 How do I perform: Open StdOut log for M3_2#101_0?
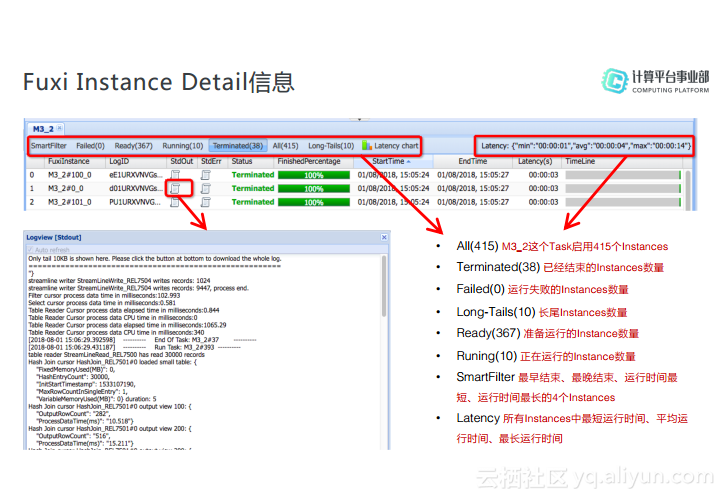(175, 202)
